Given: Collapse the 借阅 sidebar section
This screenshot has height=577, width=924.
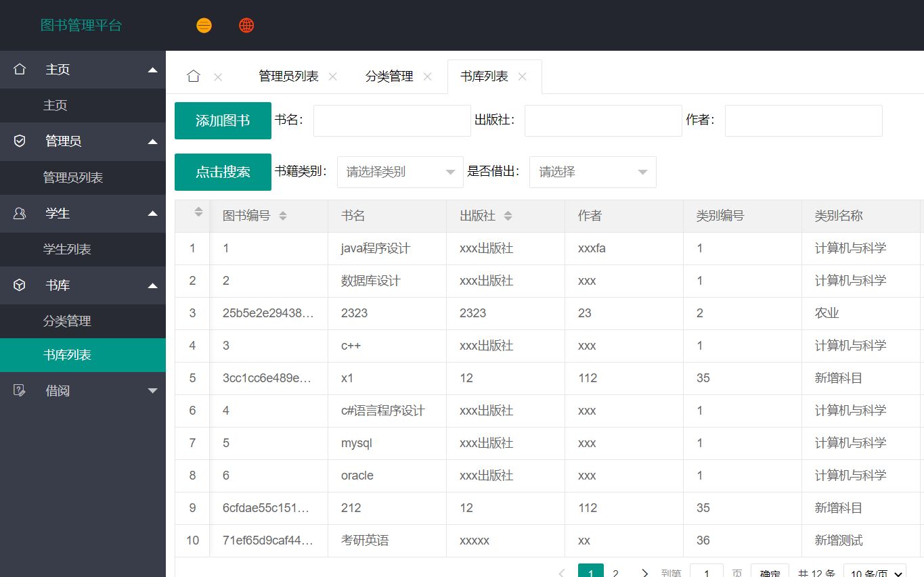Looking at the screenshot, I should [x=152, y=390].
